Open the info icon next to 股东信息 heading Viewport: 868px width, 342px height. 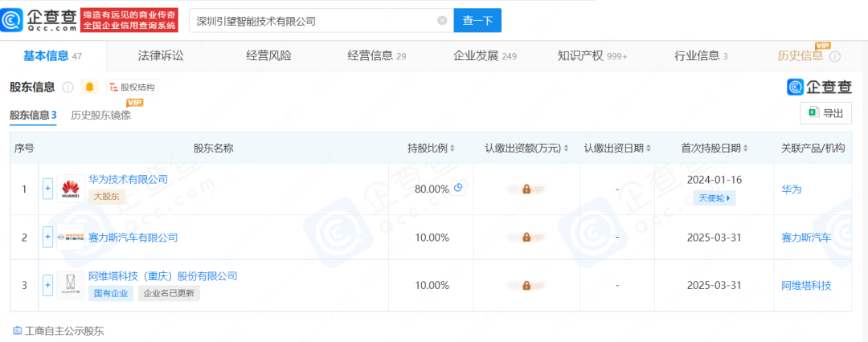[x=68, y=87]
